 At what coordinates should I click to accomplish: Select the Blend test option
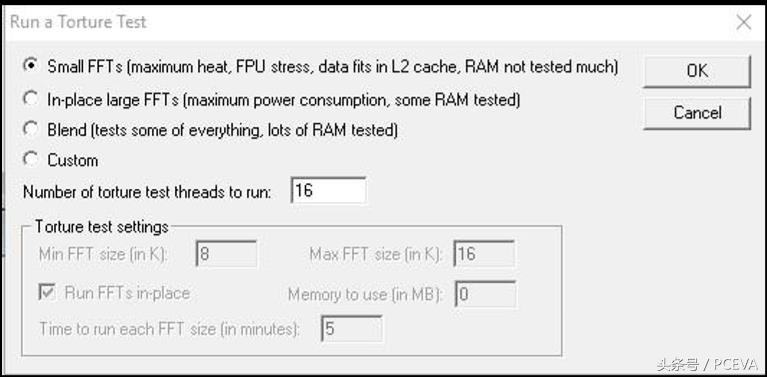pos(31,130)
